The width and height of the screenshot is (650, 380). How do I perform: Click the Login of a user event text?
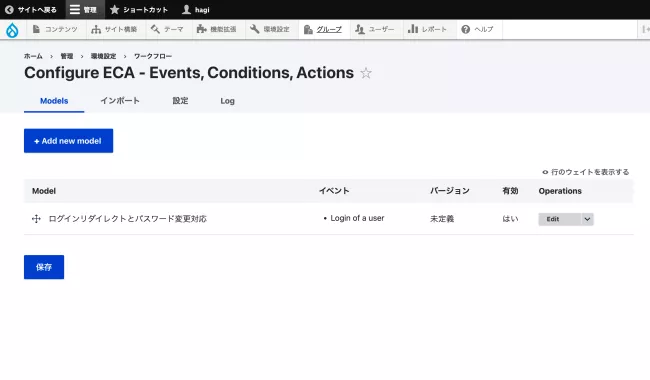point(357,218)
